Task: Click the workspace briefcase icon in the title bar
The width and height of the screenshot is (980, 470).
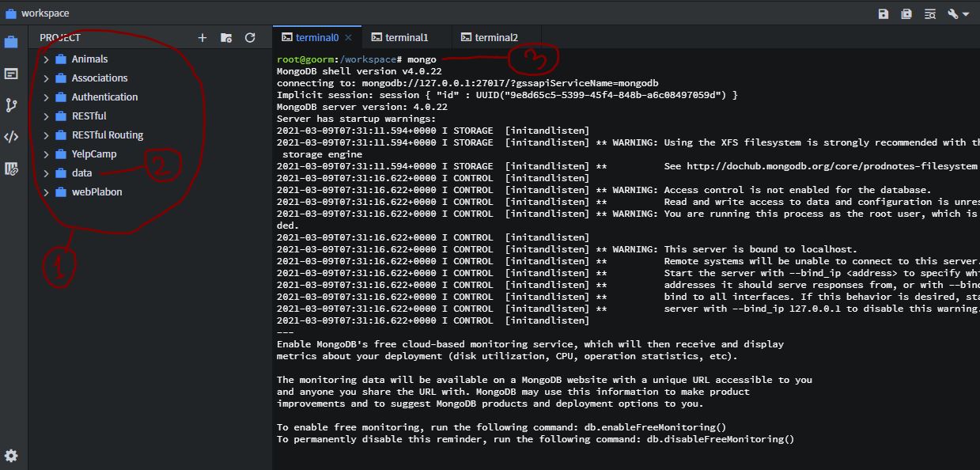Action: (10, 13)
